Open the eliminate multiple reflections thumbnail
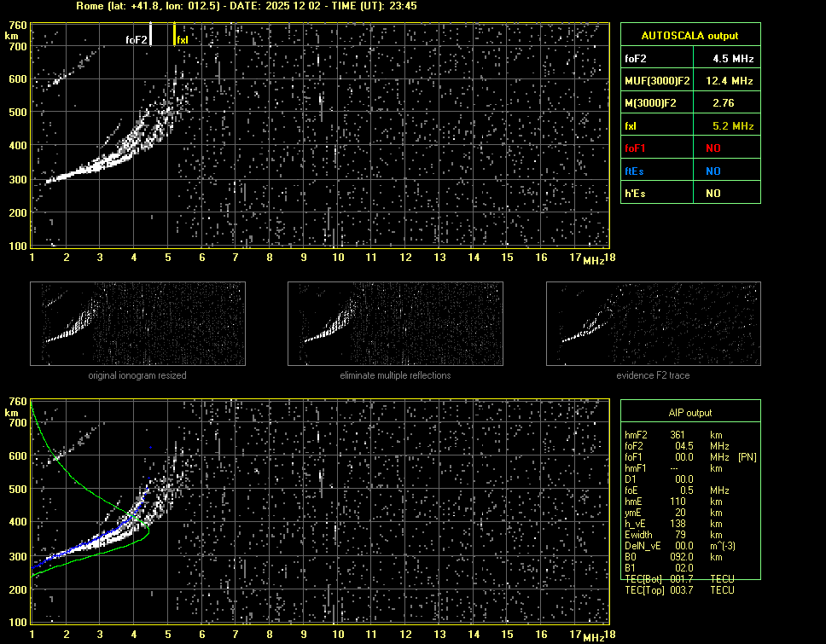826x644 pixels. [395, 324]
